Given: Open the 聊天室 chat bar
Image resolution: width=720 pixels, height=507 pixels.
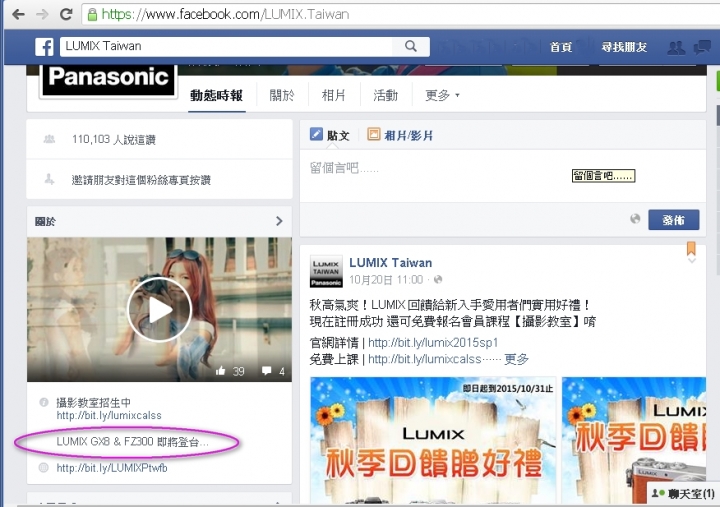Looking at the screenshot, I should click(683, 494).
